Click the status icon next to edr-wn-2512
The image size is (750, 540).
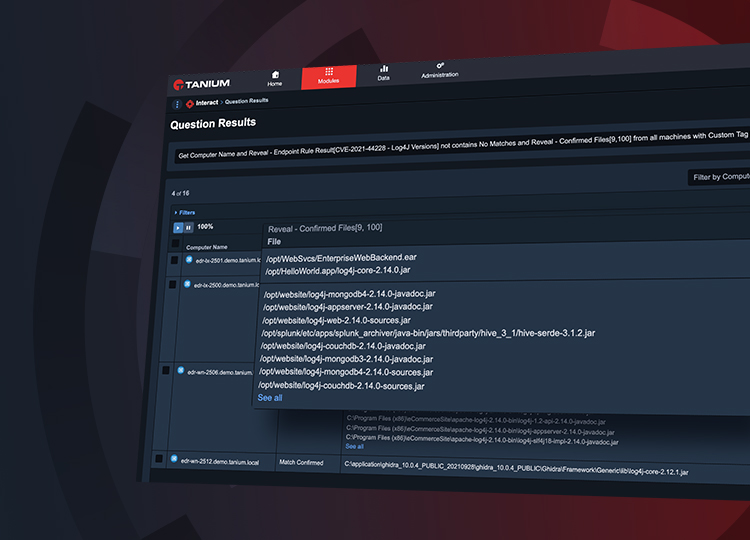(174, 458)
